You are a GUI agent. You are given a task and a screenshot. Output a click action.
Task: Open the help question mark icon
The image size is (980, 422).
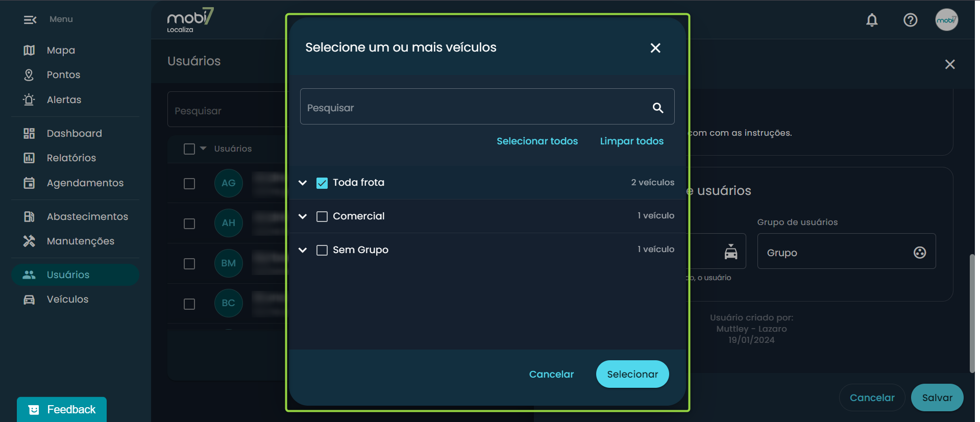[910, 20]
